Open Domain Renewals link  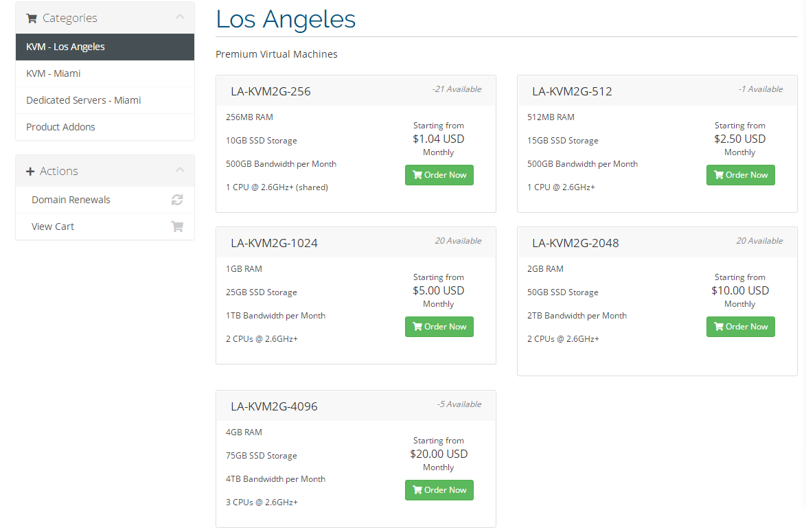[71, 200]
